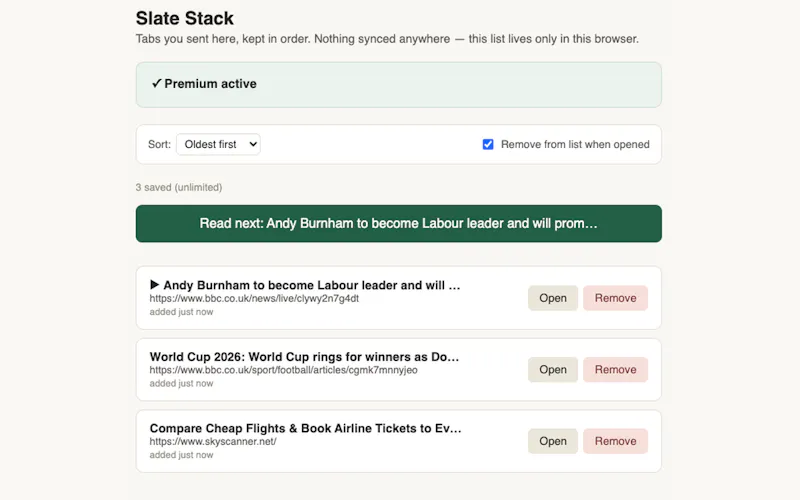Viewport: 800px width, 500px height.
Task: Open the Skyscanner cheap flights entry
Action: 553,441
